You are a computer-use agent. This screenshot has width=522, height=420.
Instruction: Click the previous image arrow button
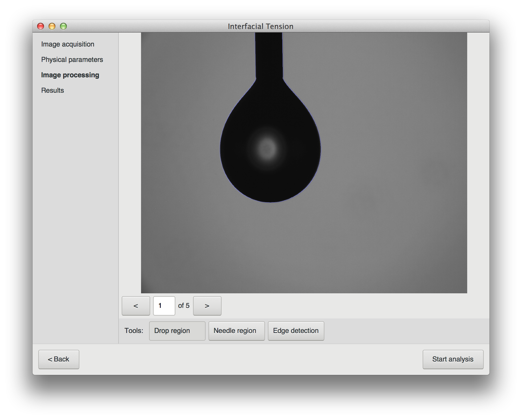tap(136, 306)
